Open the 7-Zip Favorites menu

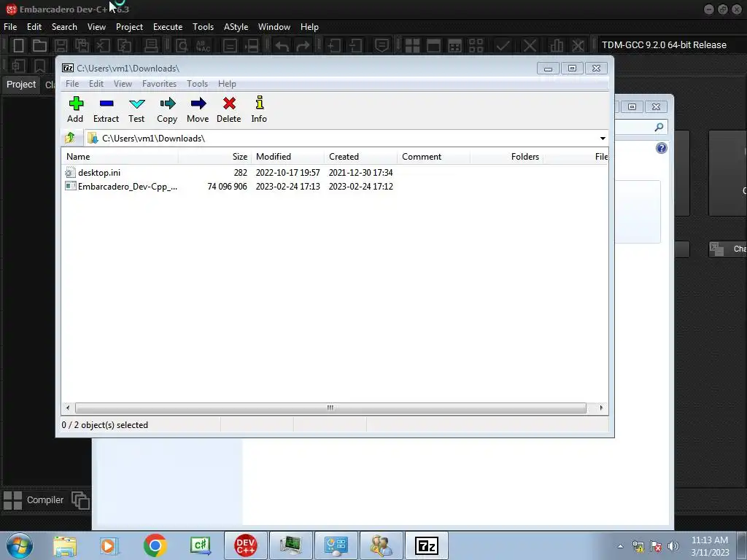pyautogui.click(x=160, y=84)
